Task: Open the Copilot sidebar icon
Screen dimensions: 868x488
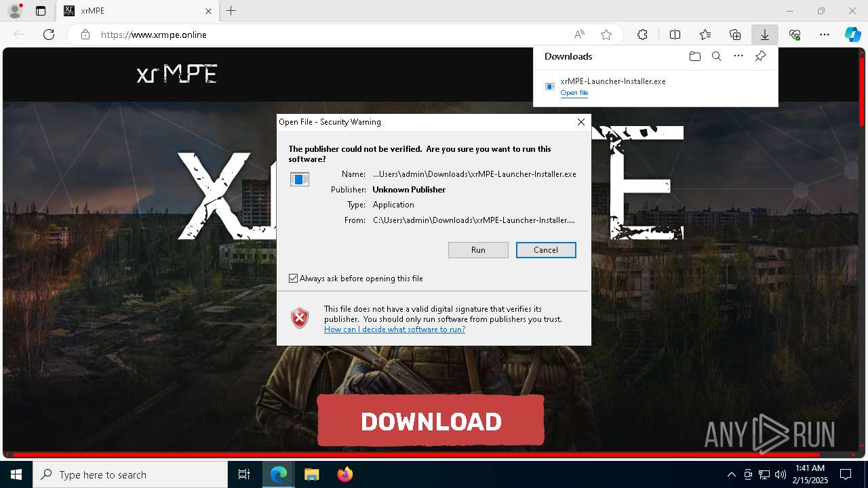Action: pos(852,35)
